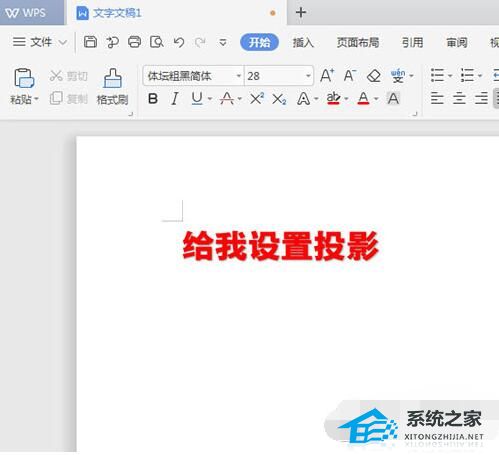Open a new tab with plus button
The width and height of the screenshot is (499, 455).
pyautogui.click(x=301, y=13)
